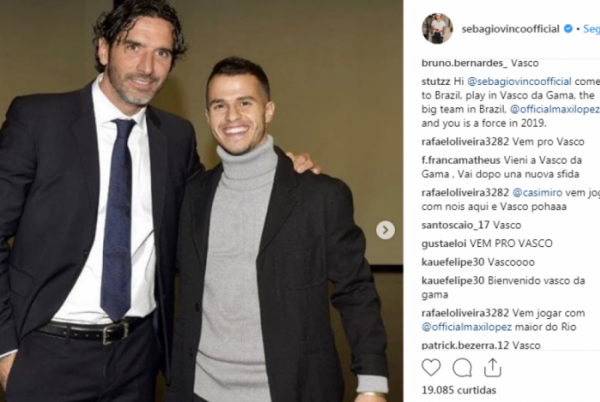Image resolution: width=600 pixels, height=402 pixels.
Task: Click the blue verified badge icon
Action: coord(568,29)
